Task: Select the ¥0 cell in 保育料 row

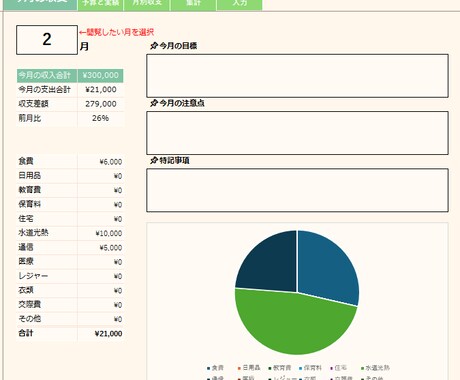Action: pyautogui.click(x=101, y=205)
